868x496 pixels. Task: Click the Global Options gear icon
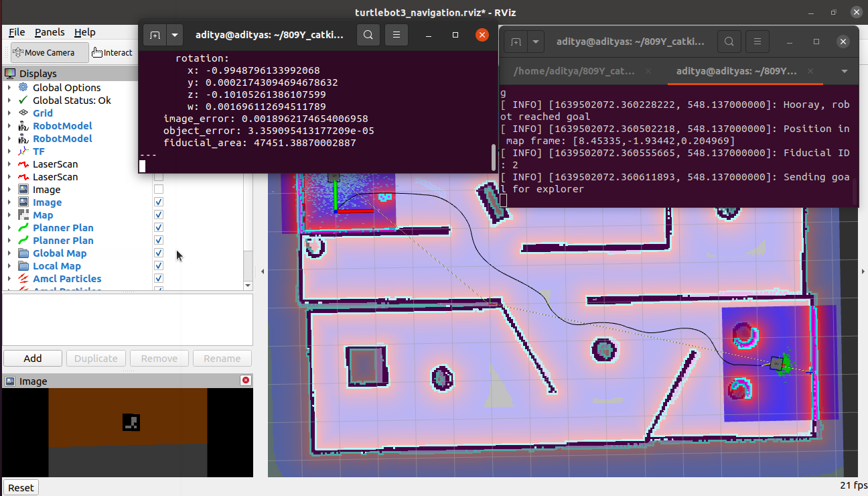pyautogui.click(x=23, y=88)
